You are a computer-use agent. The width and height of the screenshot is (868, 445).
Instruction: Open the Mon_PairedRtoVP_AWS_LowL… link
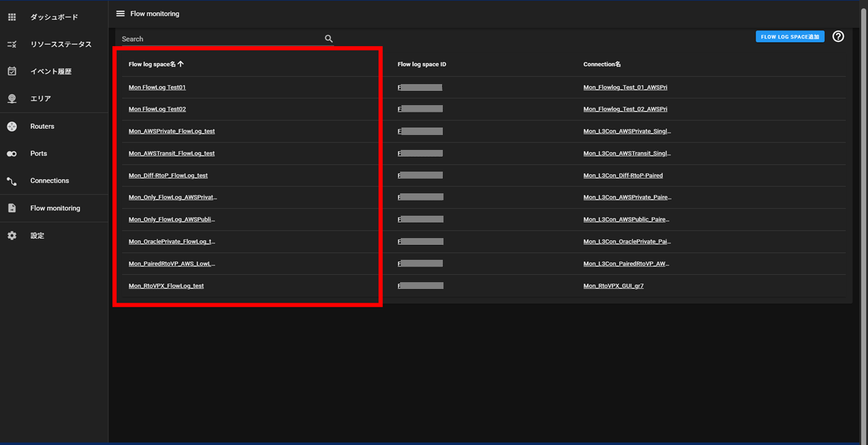click(172, 264)
